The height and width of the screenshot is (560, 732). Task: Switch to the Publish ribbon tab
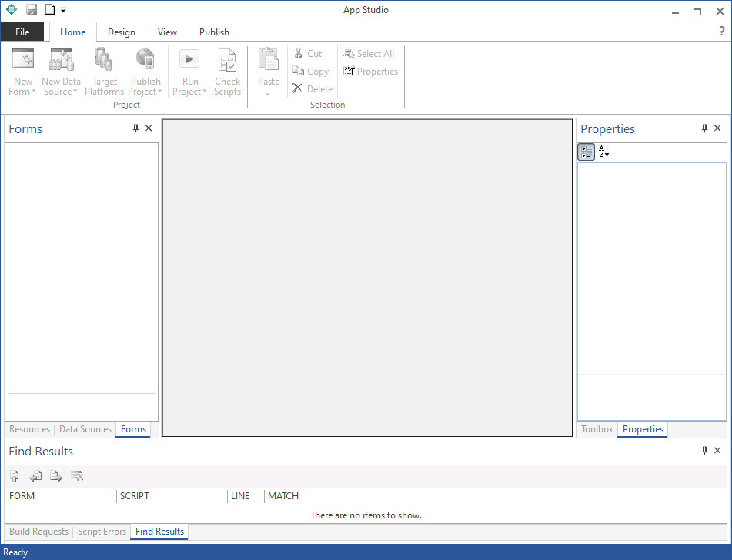[214, 32]
